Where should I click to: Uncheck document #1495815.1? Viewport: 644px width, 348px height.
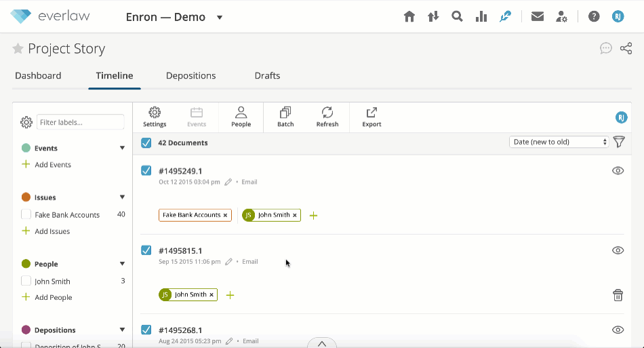coord(146,250)
